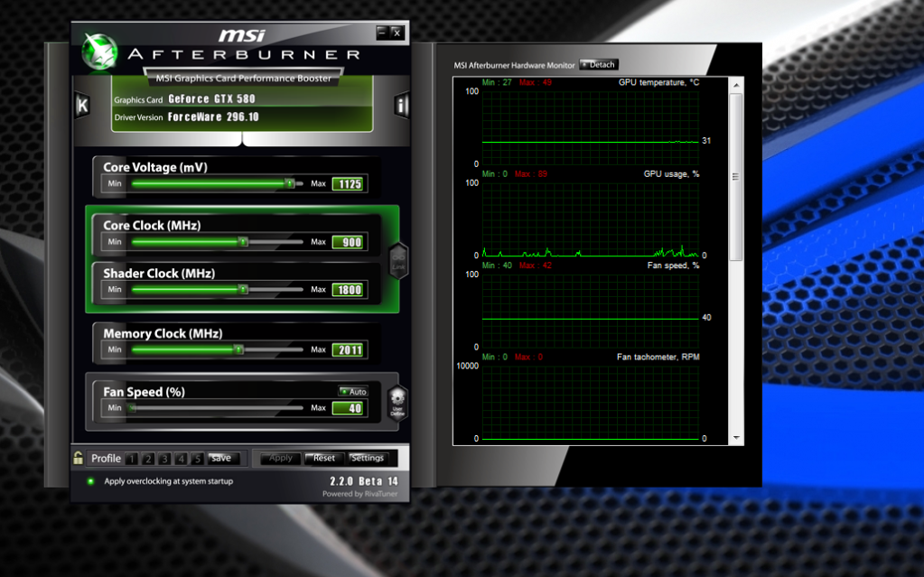Click the Memory Clock value field 2011
The width and height of the screenshot is (924, 577).
350,350
